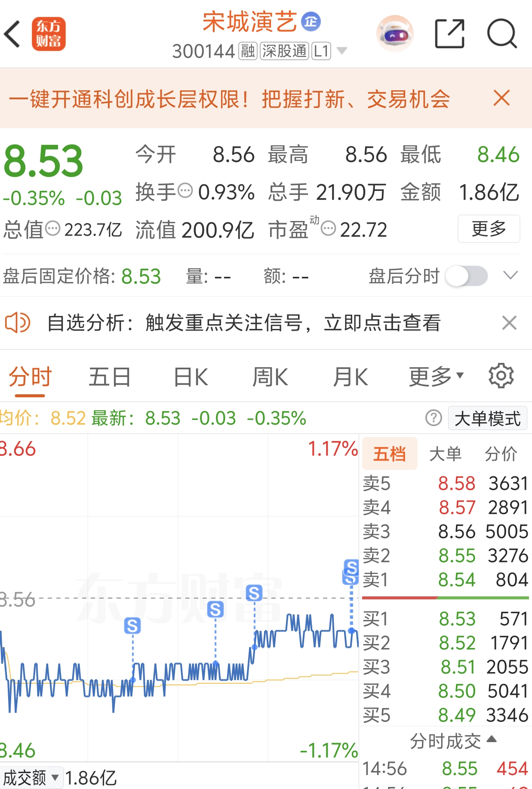Tap the 14:56 trade record row
This screenshot has width=532, height=789.
445,768
